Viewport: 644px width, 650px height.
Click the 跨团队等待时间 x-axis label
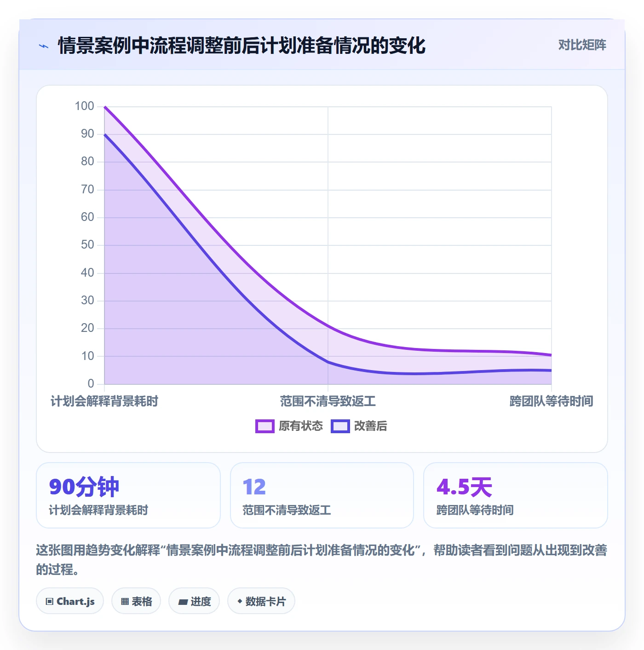(x=551, y=401)
